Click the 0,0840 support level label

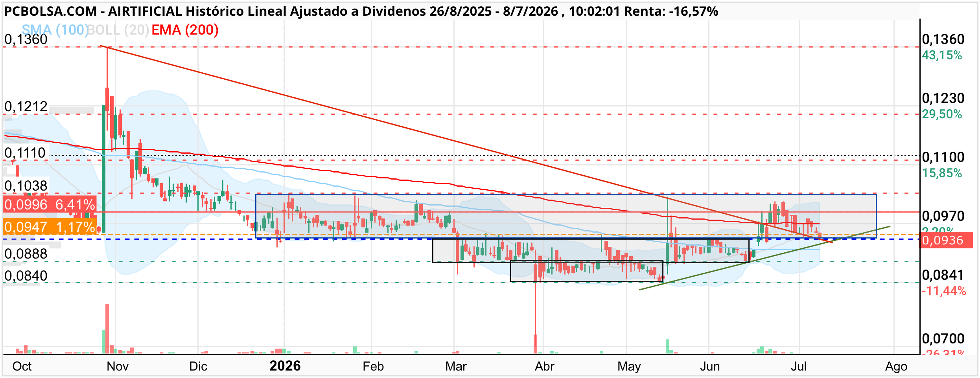pos(26,276)
